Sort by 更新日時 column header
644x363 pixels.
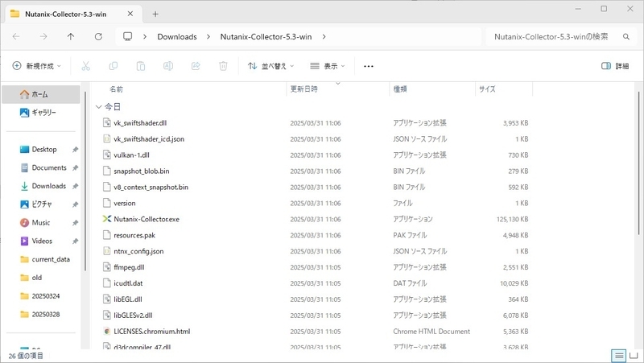[304, 89]
